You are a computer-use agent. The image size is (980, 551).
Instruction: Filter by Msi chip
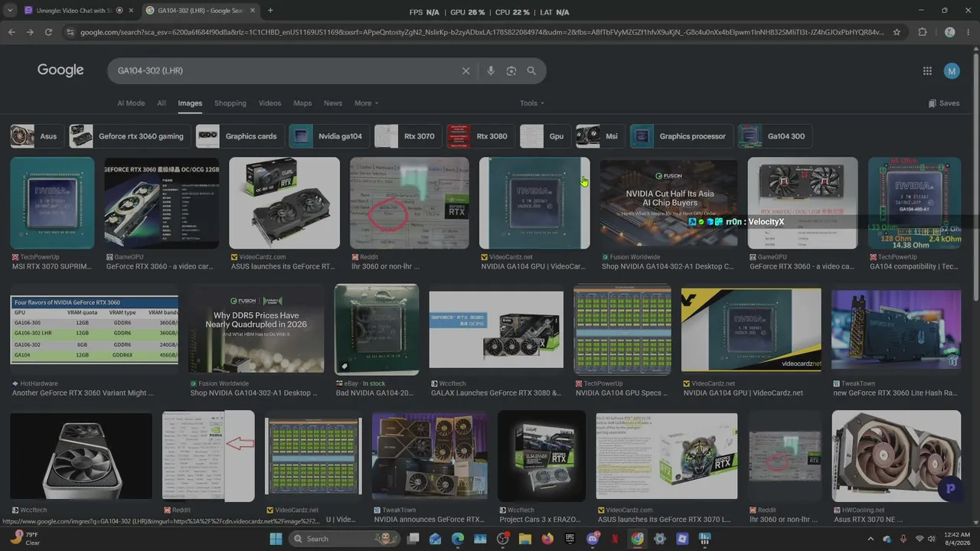click(x=600, y=136)
